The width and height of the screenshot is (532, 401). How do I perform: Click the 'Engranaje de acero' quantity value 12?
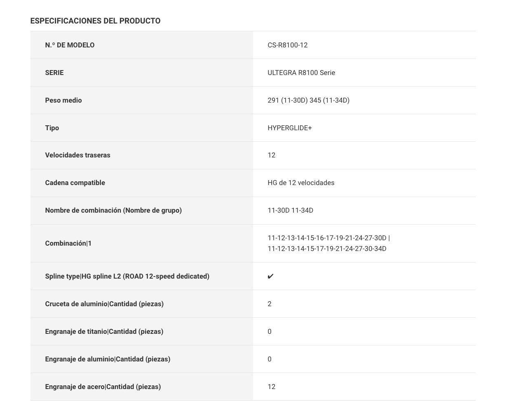[x=271, y=387]
